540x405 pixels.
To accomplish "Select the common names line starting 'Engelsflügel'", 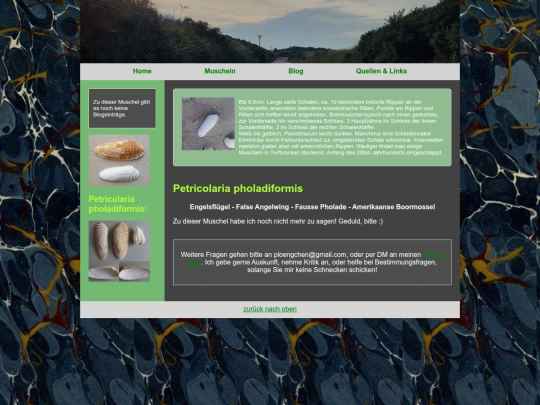I will [x=312, y=207].
